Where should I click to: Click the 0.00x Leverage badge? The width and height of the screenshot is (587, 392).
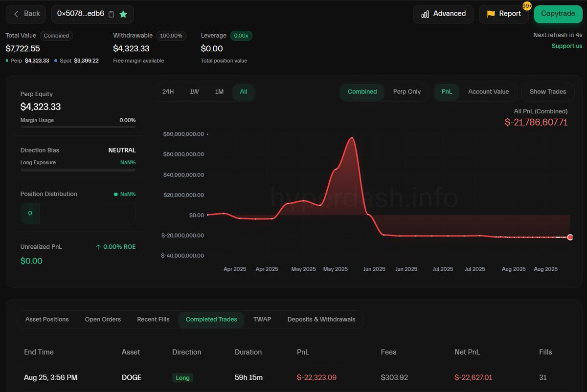coord(241,36)
